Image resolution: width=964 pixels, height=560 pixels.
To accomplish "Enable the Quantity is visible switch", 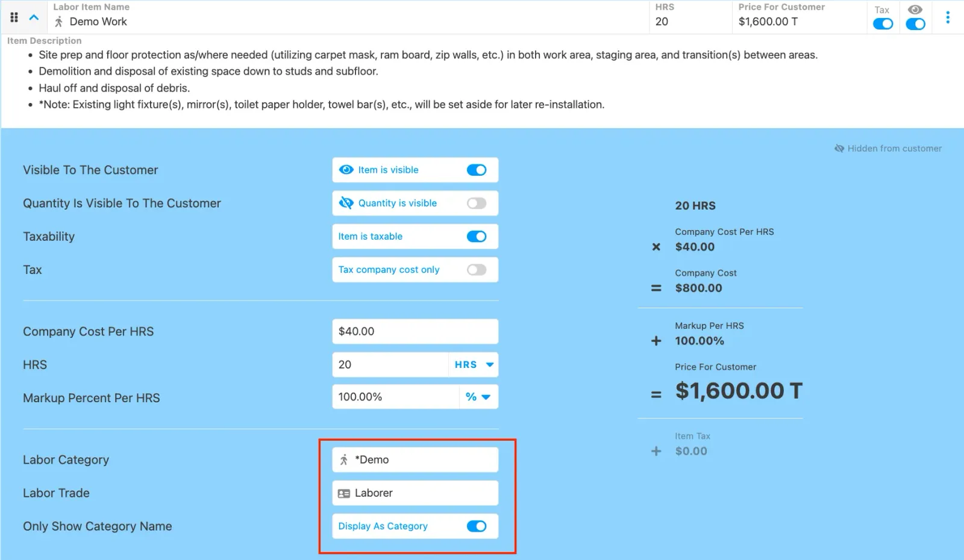I will [x=476, y=203].
